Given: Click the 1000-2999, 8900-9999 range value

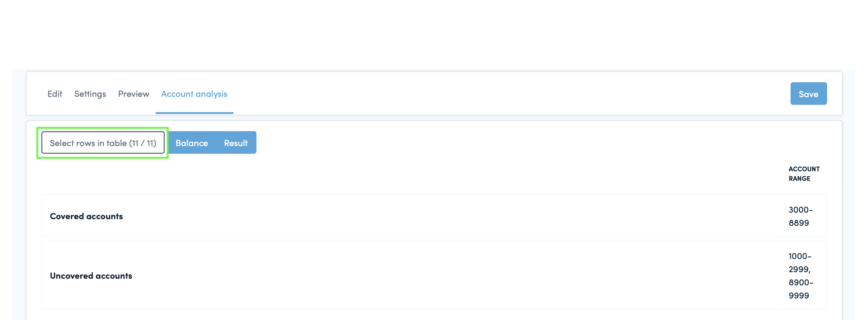Looking at the screenshot, I should (x=801, y=276).
